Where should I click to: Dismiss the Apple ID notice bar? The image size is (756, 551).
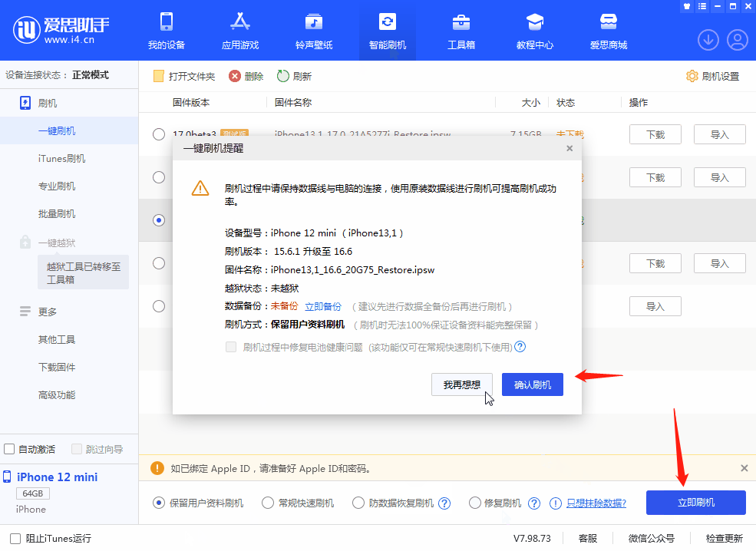pos(744,467)
